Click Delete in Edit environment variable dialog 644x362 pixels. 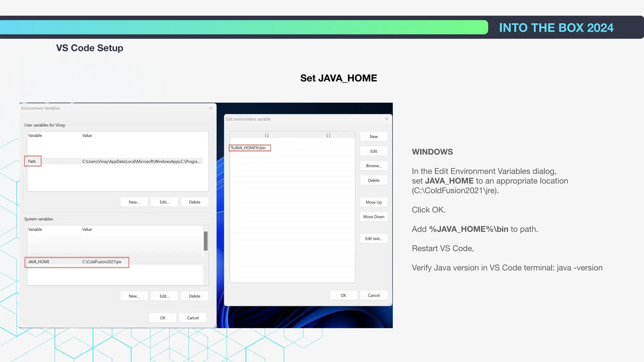374,180
